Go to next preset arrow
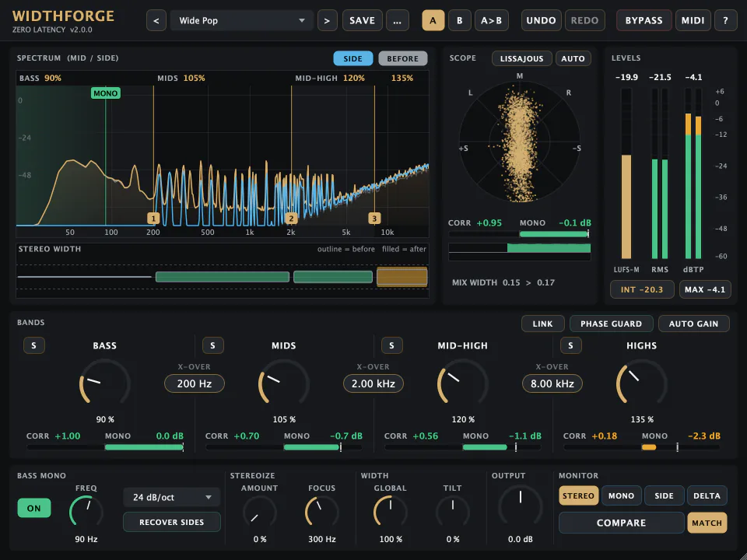This screenshot has width=747, height=560. (x=327, y=20)
